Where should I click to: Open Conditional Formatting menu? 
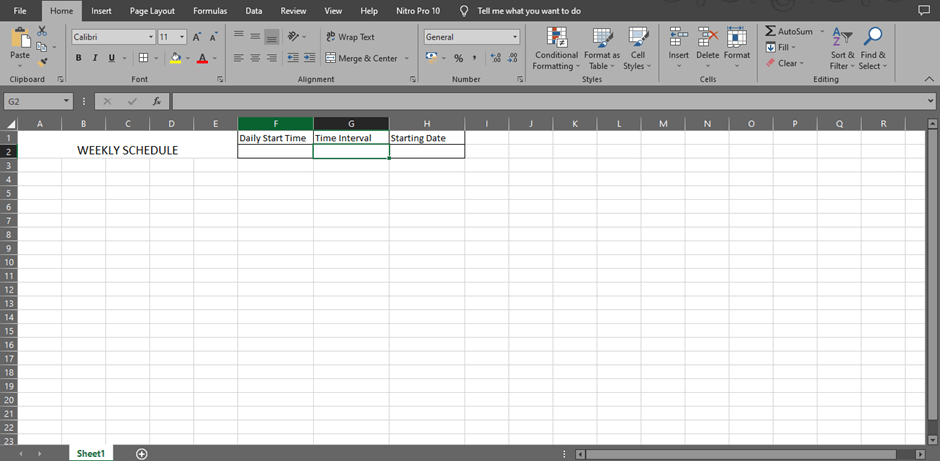point(556,49)
